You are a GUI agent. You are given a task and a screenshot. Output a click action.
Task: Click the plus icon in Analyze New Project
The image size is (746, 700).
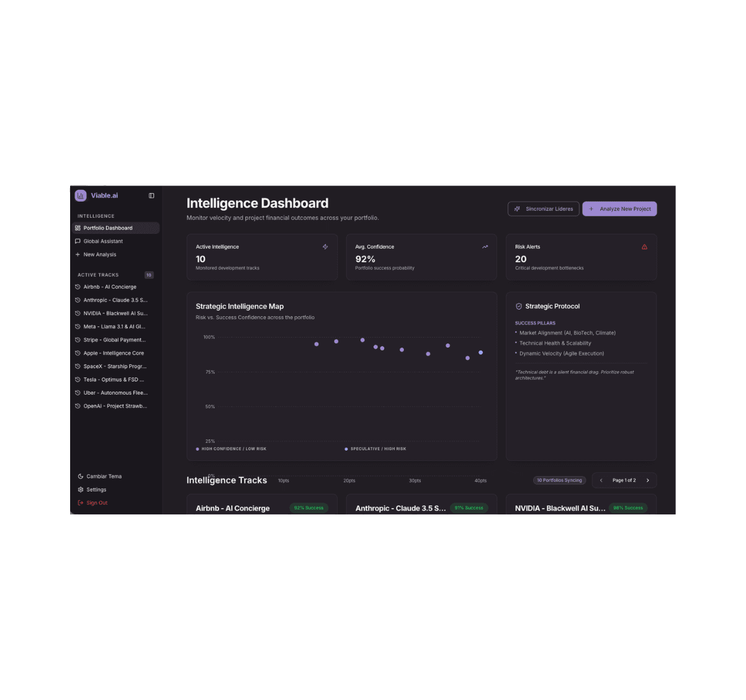click(x=591, y=209)
